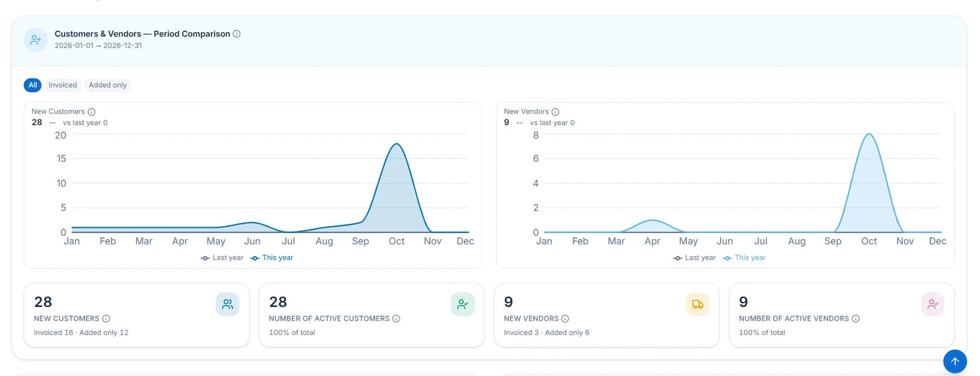
Task: Click the 'Invoiced 3 · Added only 6' text
Action: 546,333
